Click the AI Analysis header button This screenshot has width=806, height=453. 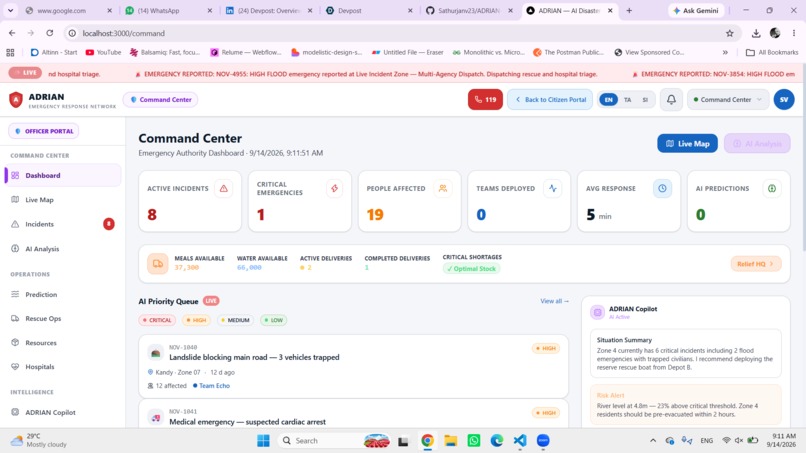(x=757, y=143)
